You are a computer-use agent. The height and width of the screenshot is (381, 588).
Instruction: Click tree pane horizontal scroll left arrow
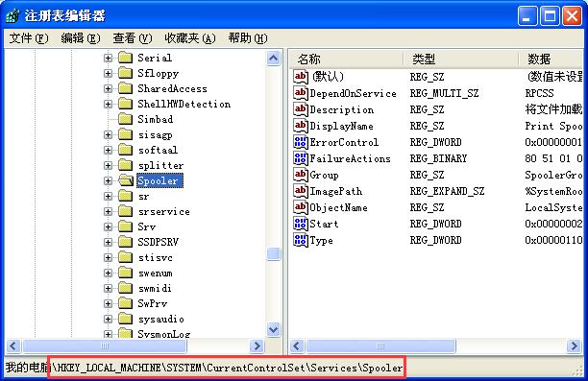(x=13, y=345)
